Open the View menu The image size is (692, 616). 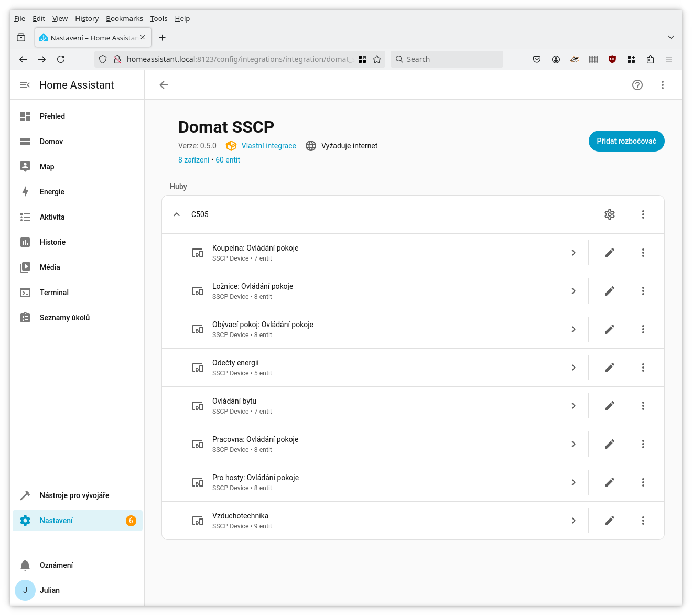60,18
